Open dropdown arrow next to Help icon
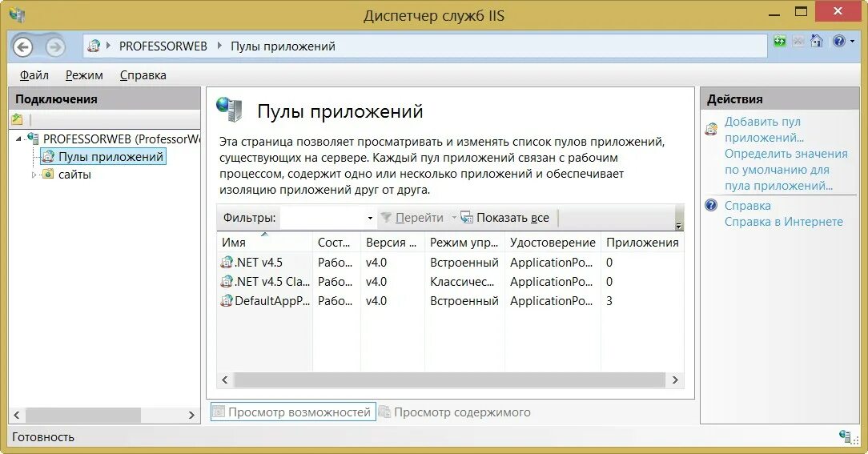This screenshot has height=454, width=868. click(852, 42)
